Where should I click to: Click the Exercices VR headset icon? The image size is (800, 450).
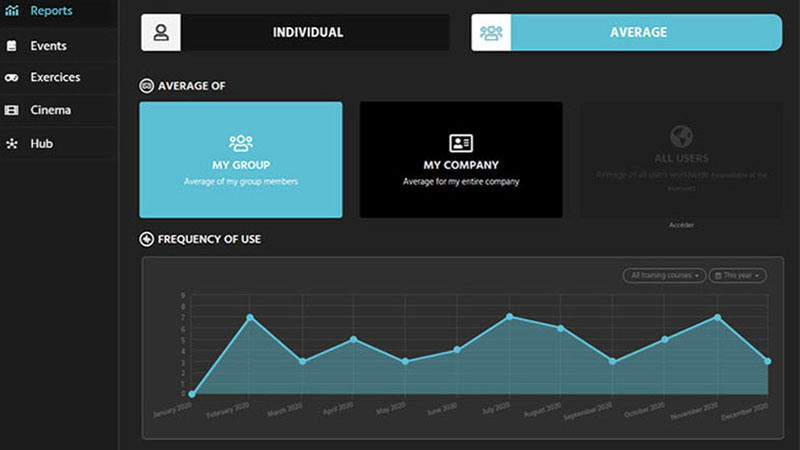pyautogui.click(x=12, y=78)
